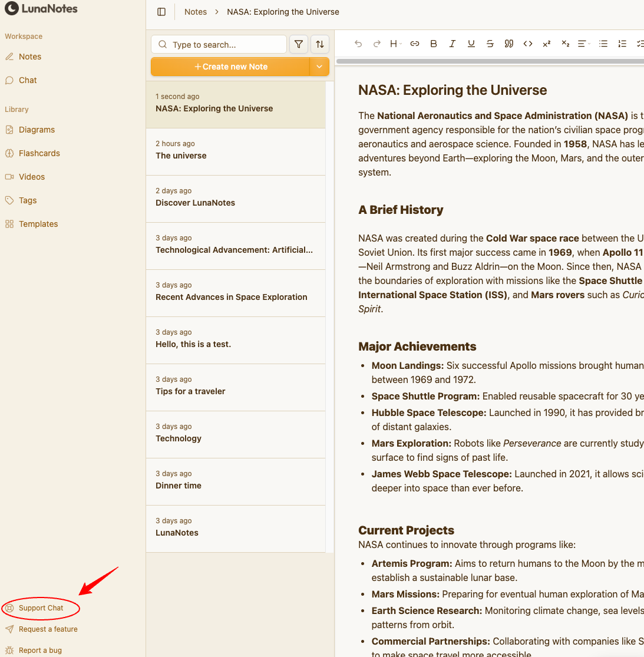The height and width of the screenshot is (657, 644).
Task: Open Flashcards in the Library sidebar
Action: point(39,153)
